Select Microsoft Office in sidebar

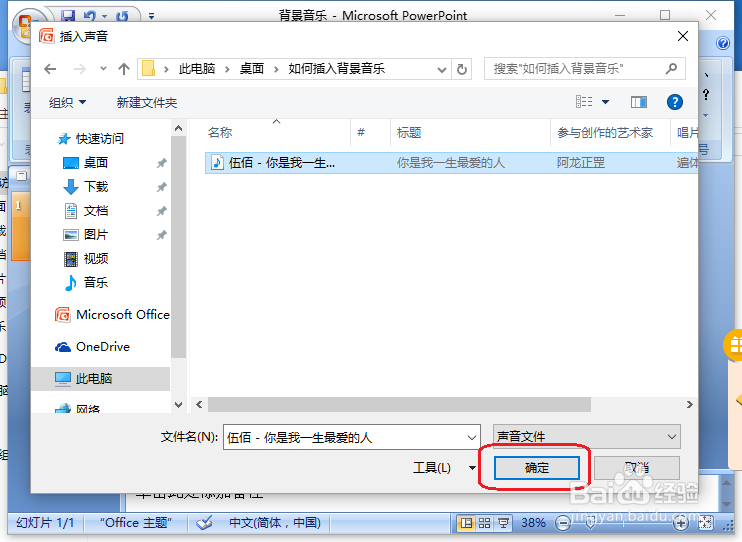[x=112, y=315]
